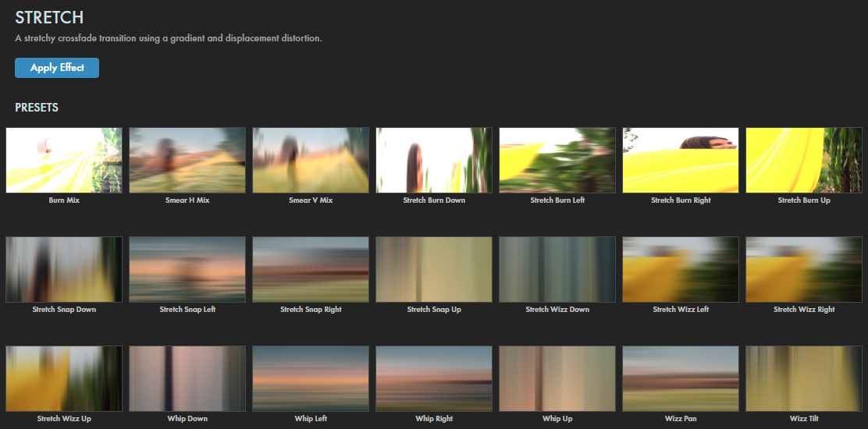This screenshot has height=429, width=868.
Task: Pick the Stretch Wizz Down preset thumbnail
Action: pos(557,269)
